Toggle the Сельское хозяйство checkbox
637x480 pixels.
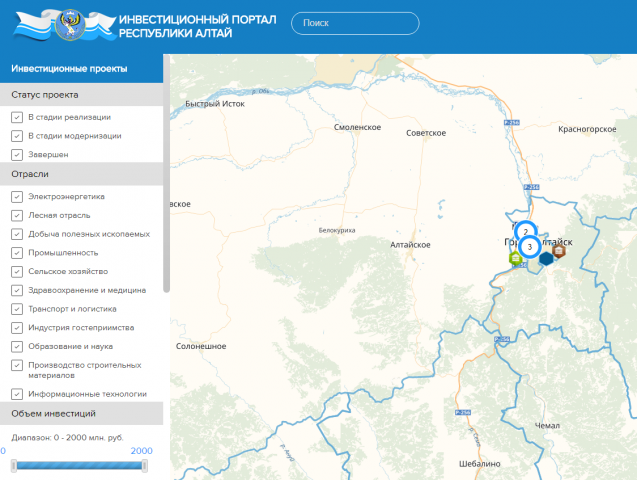click(17, 272)
